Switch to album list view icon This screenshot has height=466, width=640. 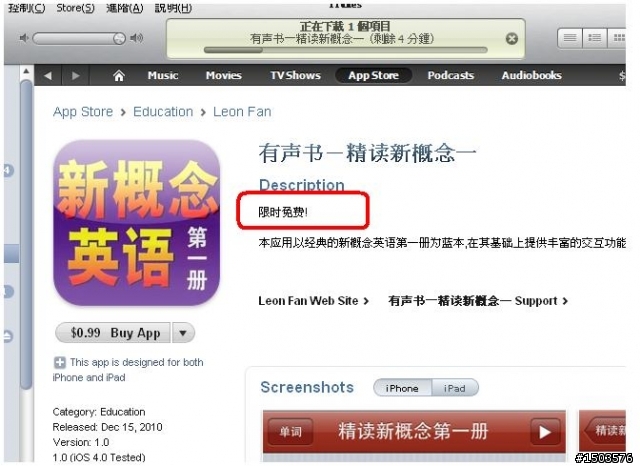pyautogui.click(x=595, y=38)
